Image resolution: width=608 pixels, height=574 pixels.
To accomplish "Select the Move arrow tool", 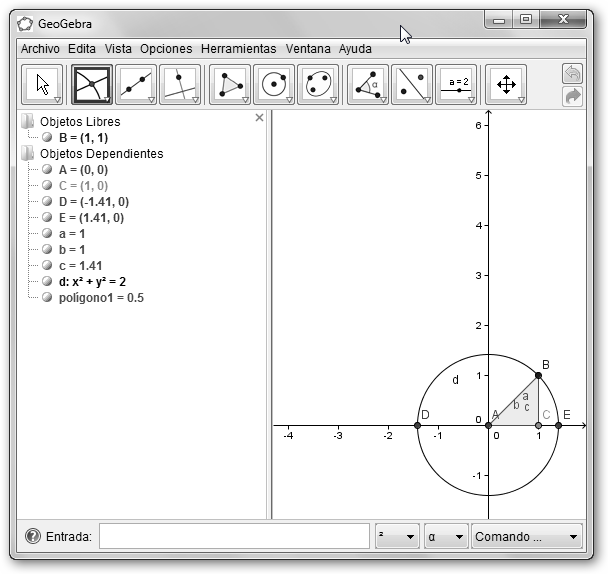I will pyautogui.click(x=42, y=85).
